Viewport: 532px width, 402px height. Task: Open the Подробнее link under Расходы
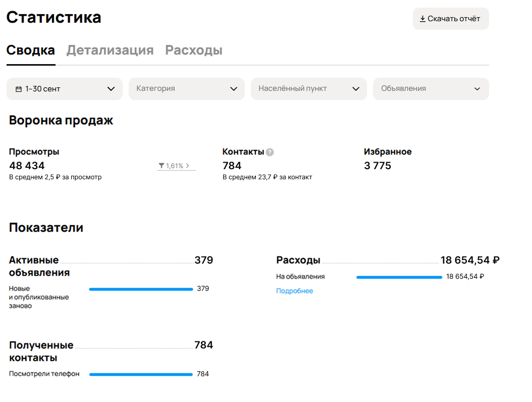294,291
